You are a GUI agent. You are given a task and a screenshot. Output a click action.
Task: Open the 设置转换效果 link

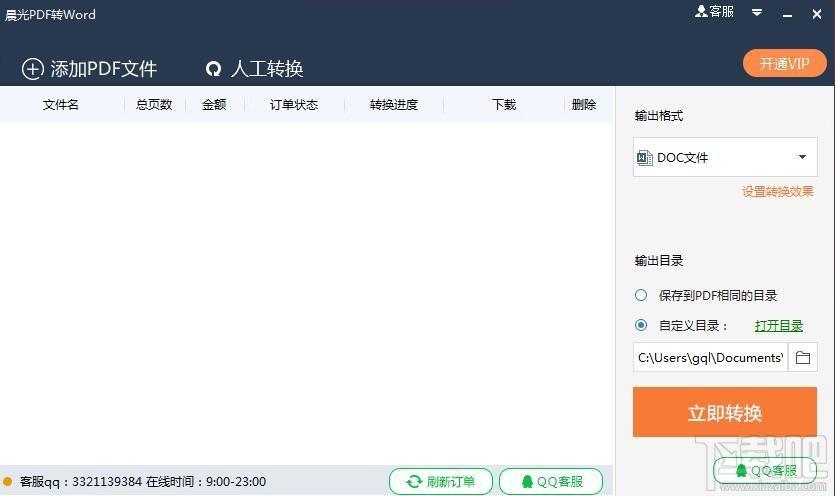tap(777, 191)
